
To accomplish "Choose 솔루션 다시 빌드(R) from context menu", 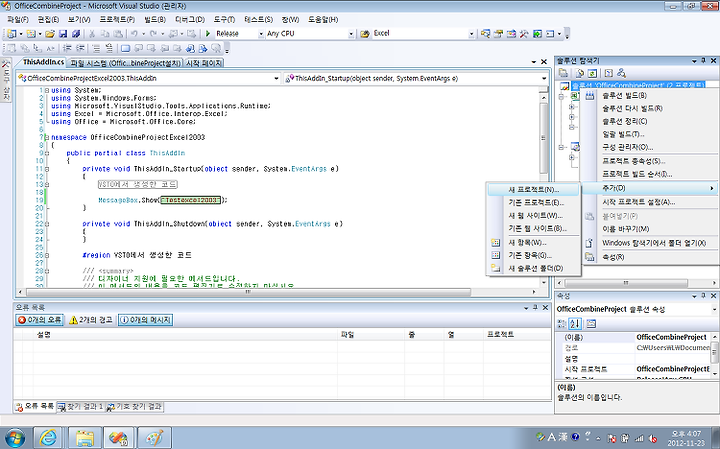I will click(x=650, y=108).
